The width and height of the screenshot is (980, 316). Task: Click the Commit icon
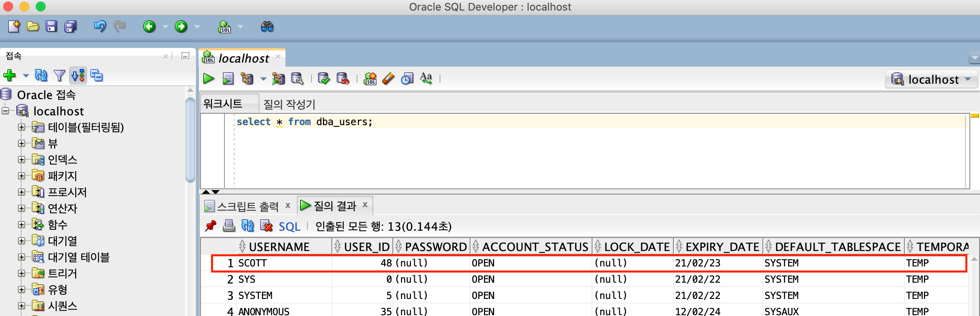pos(324,78)
